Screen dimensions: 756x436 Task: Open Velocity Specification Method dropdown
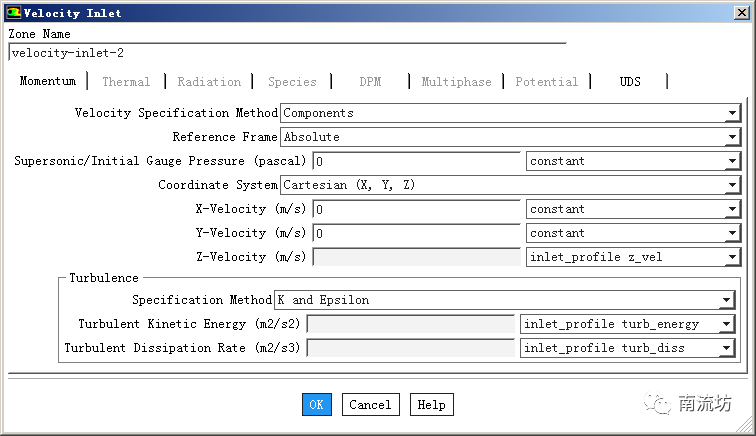point(732,113)
